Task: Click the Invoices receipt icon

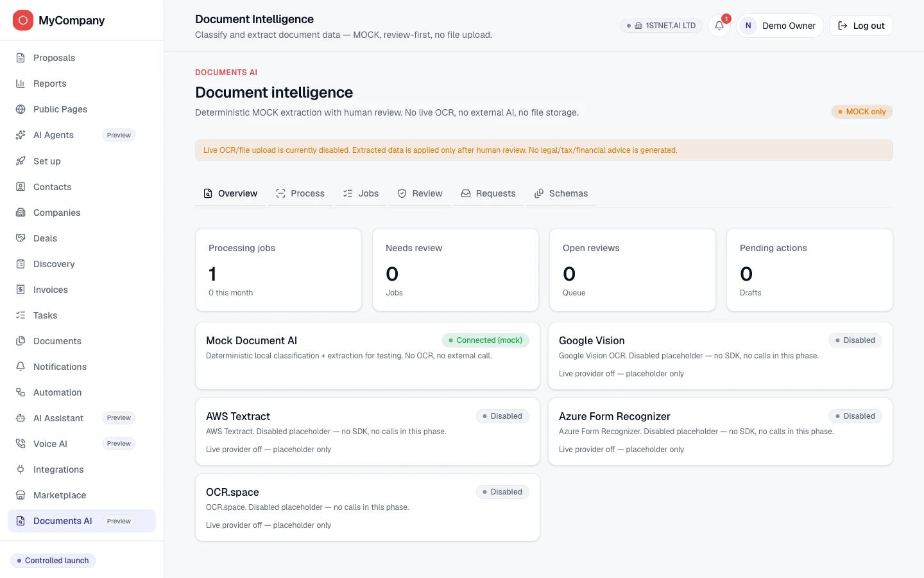Action: point(21,290)
